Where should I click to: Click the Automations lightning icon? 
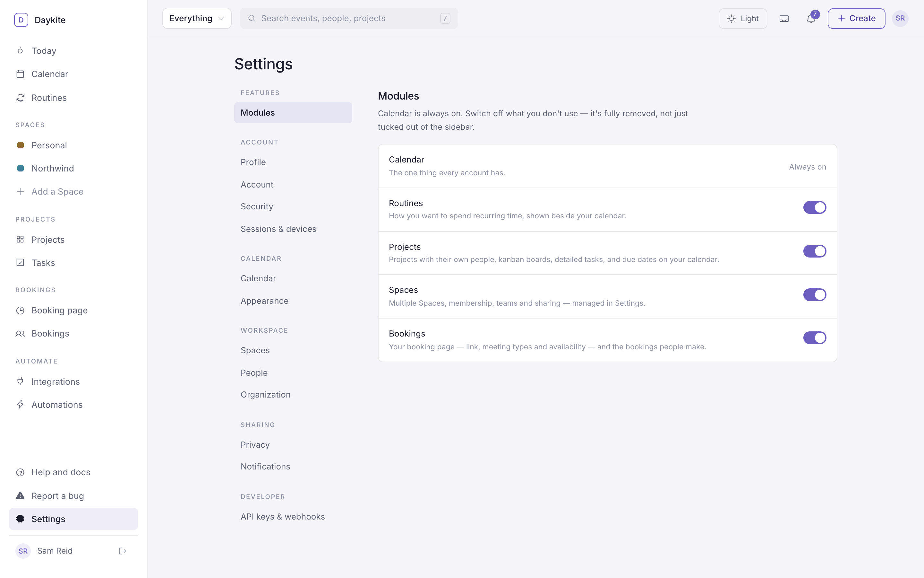click(20, 405)
